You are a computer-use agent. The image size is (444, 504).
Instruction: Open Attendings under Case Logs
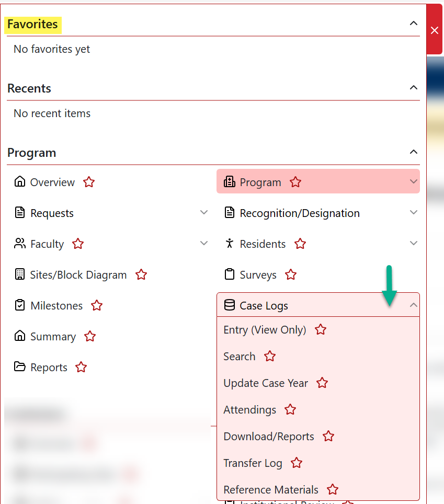[249, 410]
